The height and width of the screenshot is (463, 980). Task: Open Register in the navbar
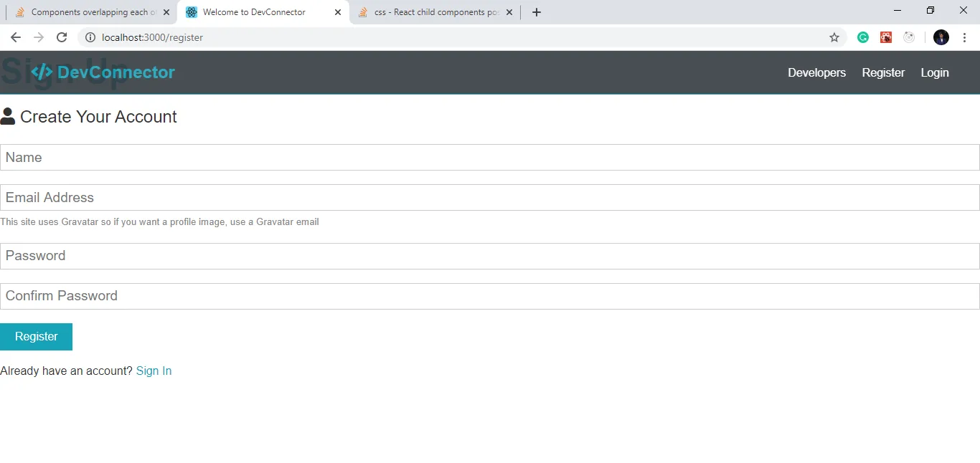click(883, 72)
